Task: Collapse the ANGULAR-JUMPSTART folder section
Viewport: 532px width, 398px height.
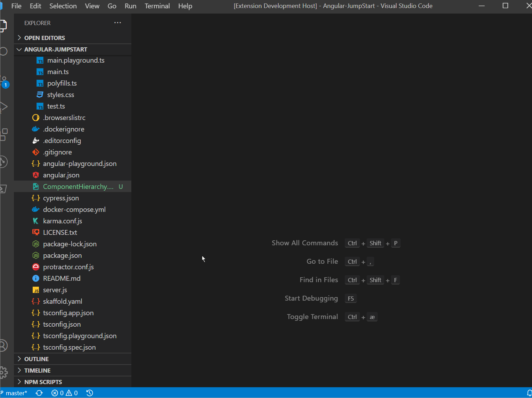Action: 73,49
